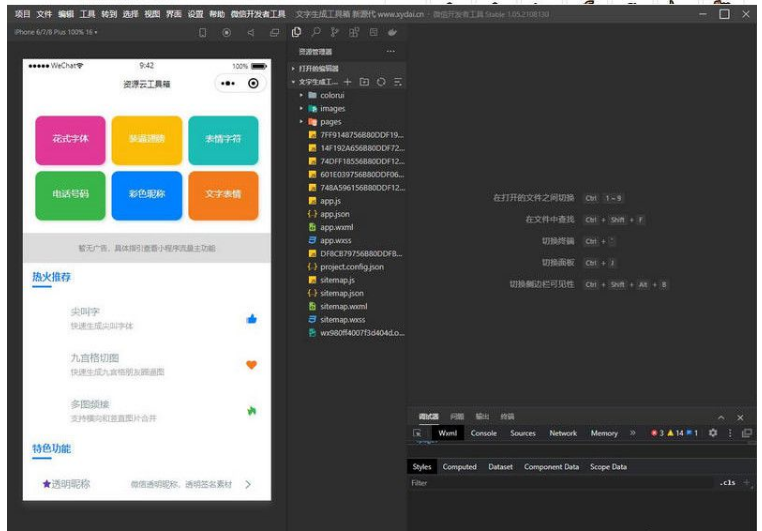Switch to the Console tab
The width and height of the screenshot is (762, 531).
[484, 433]
